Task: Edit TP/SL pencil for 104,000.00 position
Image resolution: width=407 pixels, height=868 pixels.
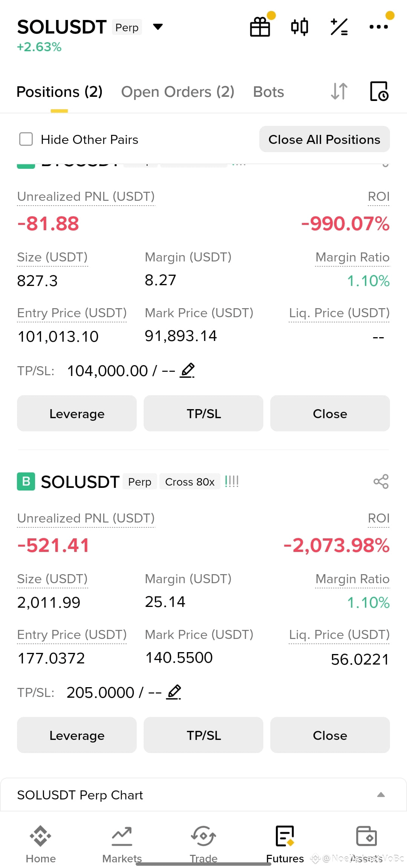Action: (x=187, y=370)
